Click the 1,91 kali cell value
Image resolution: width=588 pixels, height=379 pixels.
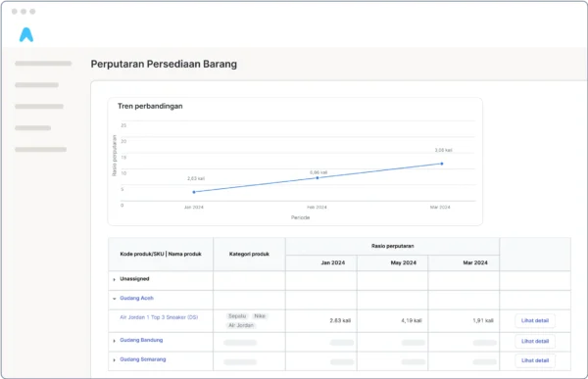pos(483,320)
